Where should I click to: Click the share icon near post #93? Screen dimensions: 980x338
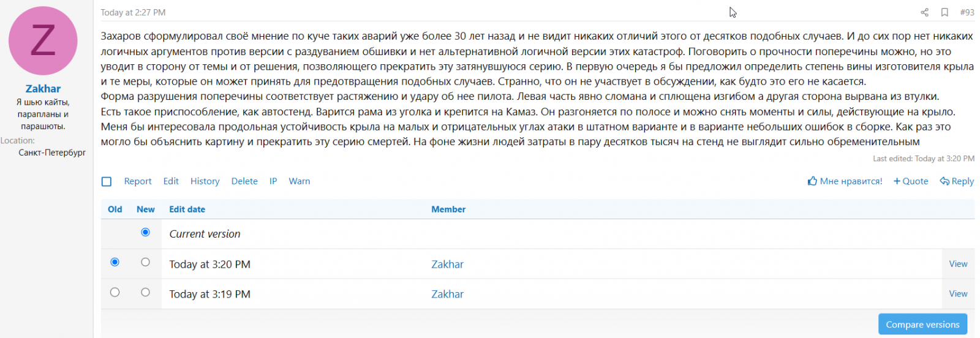click(x=924, y=12)
